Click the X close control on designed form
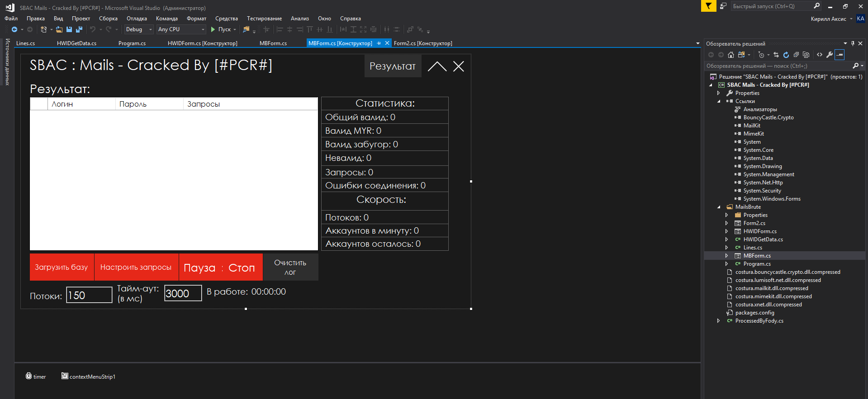This screenshot has width=868, height=399. tap(459, 66)
